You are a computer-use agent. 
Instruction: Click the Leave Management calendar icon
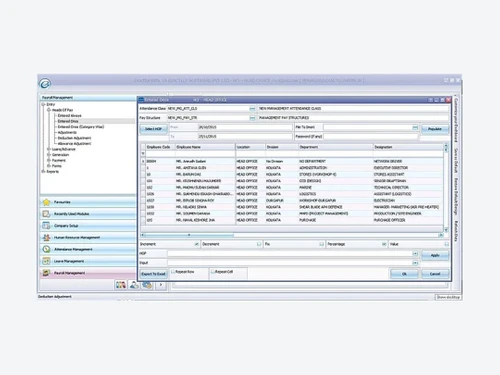pos(46,261)
